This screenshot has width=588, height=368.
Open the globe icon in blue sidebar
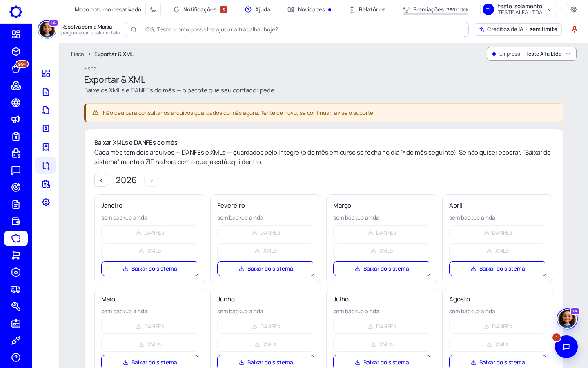click(16, 103)
